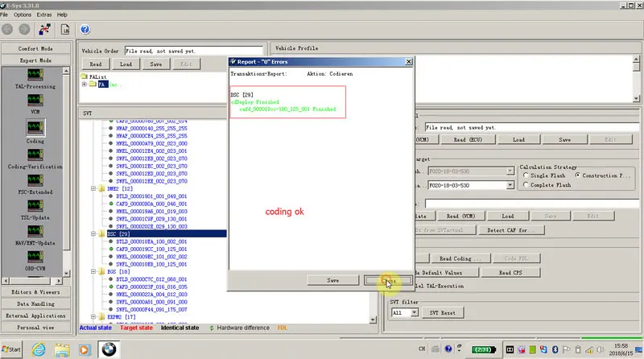Open the TAL-Processing module icon
This screenshot has height=359, width=644.
point(35,75)
